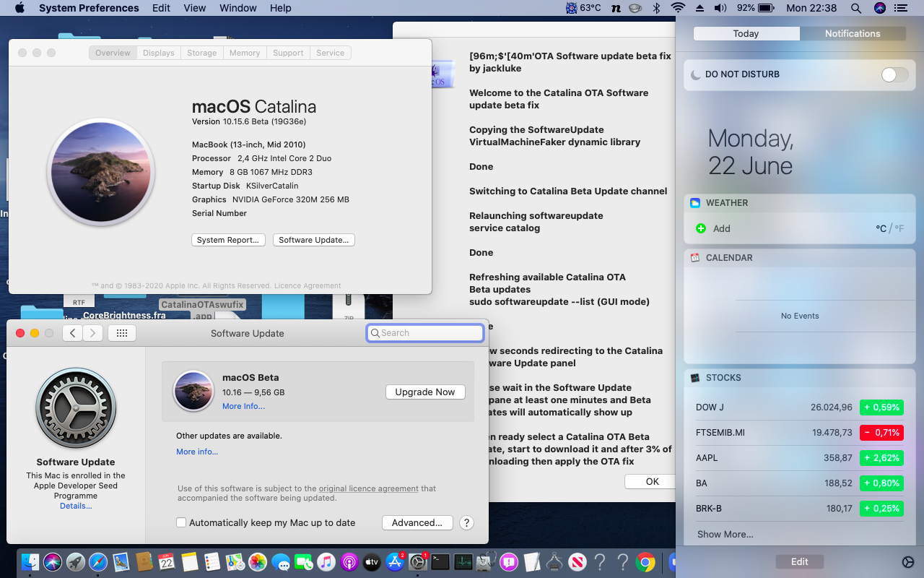Dismiss OTA fix dialog with OK

[653, 481]
